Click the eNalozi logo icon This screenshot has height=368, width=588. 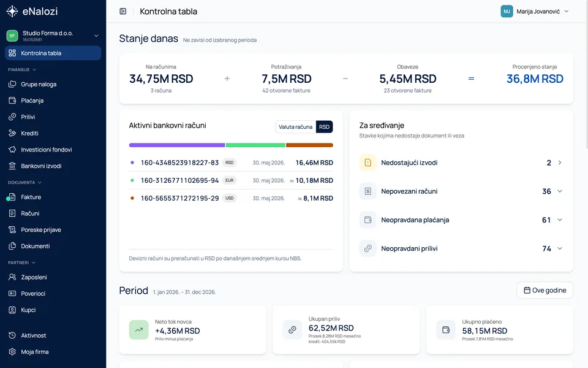(12, 11)
